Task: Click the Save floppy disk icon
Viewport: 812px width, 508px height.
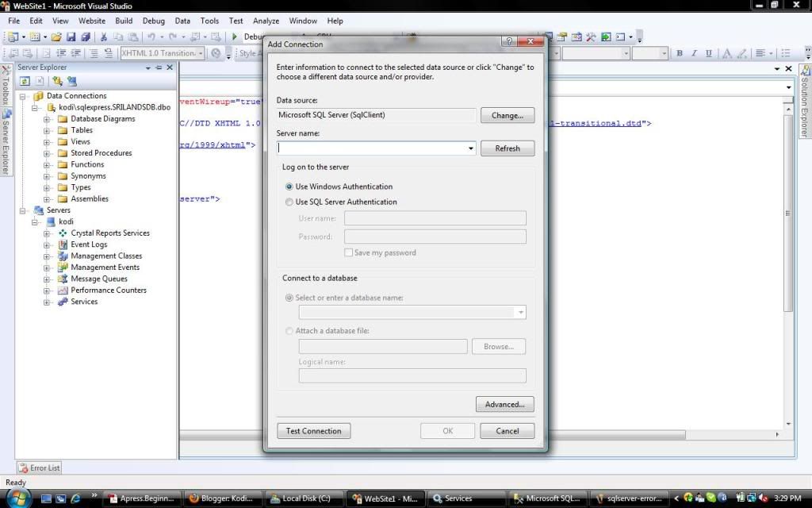Action: pyautogui.click(x=71, y=37)
